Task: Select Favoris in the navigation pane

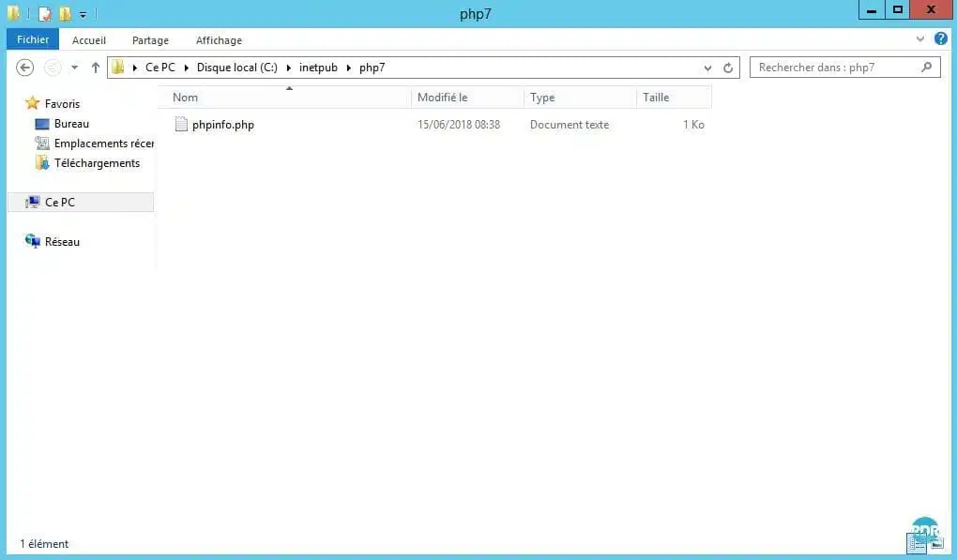Action: [62, 104]
